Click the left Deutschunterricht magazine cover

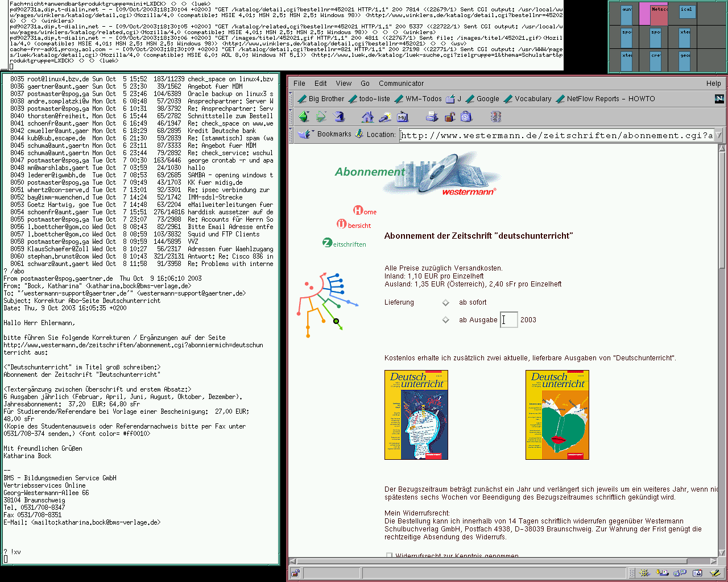[416, 415]
